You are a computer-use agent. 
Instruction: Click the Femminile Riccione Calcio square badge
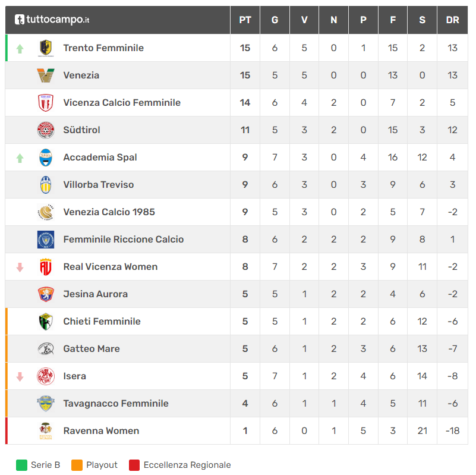[x=46, y=240]
